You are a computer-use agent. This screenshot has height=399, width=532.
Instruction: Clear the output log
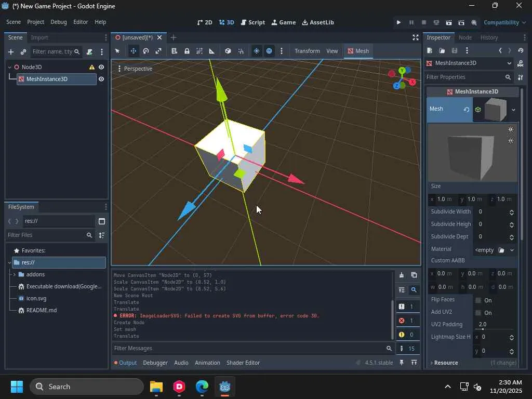pyautogui.click(x=402, y=275)
